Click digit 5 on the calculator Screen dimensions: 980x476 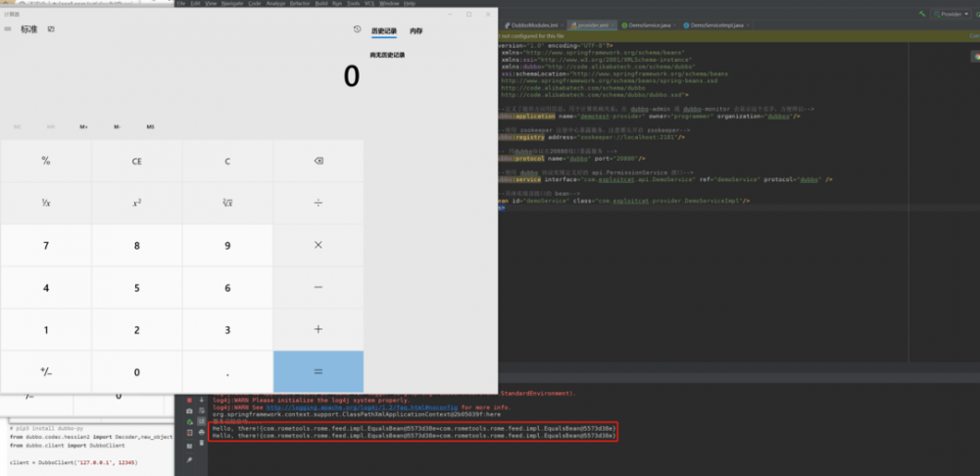point(137,287)
